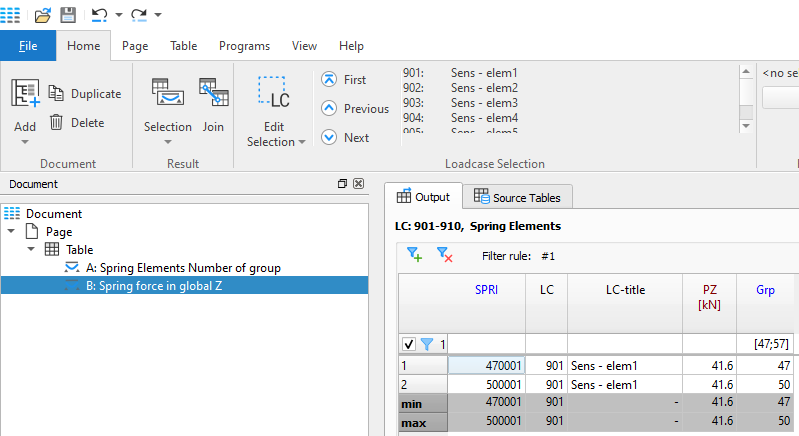Click the max summary row header
The width and height of the screenshot is (799, 436).
click(x=423, y=422)
